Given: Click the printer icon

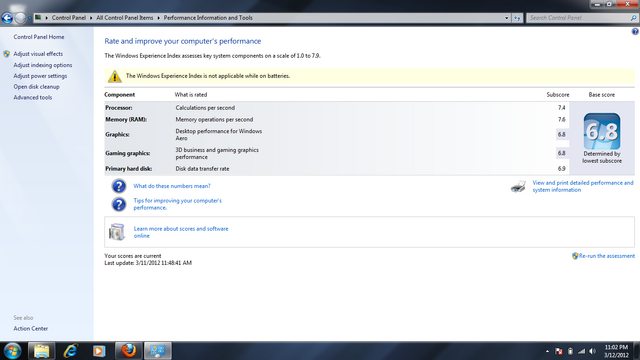Looking at the screenshot, I should coord(518,187).
